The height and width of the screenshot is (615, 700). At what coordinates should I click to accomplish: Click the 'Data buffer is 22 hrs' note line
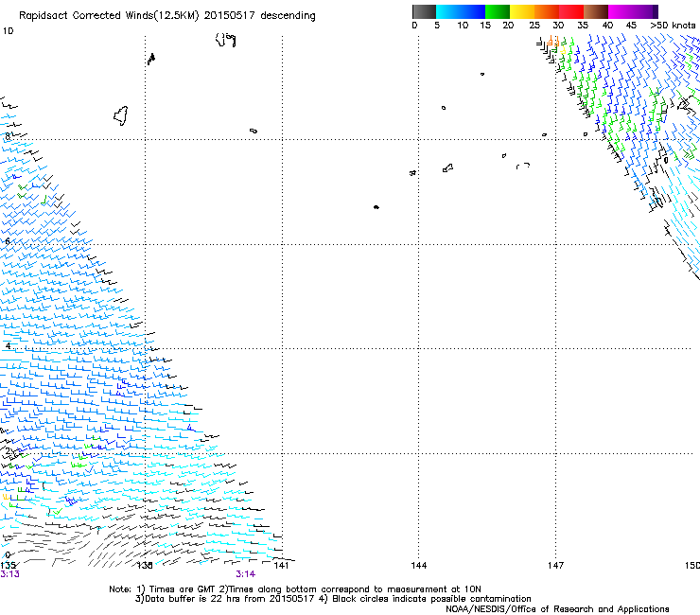(x=333, y=599)
